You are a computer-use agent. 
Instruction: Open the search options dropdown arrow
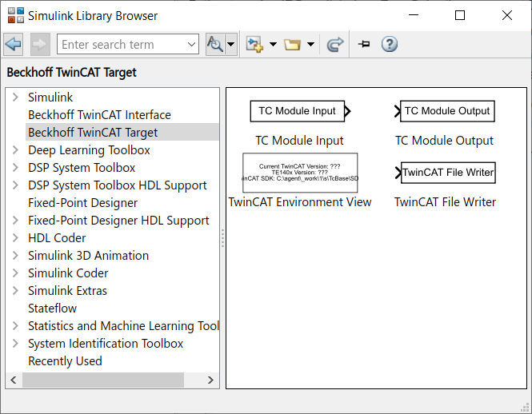(x=230, y=44)
